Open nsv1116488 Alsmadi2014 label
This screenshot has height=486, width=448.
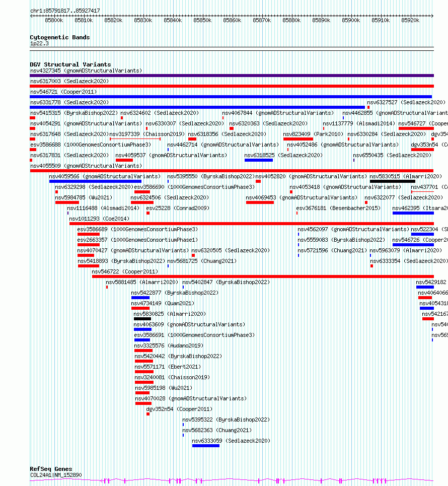tap(103, 207)
